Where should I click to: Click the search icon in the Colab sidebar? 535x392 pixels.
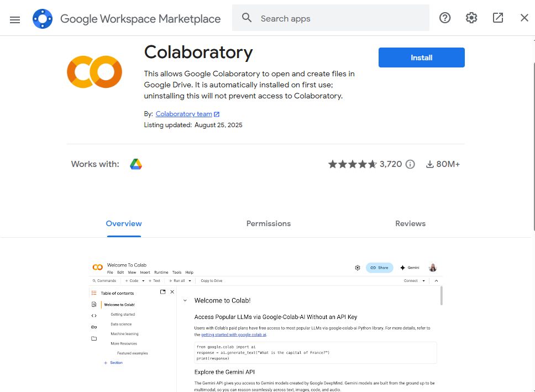[94, 304]
